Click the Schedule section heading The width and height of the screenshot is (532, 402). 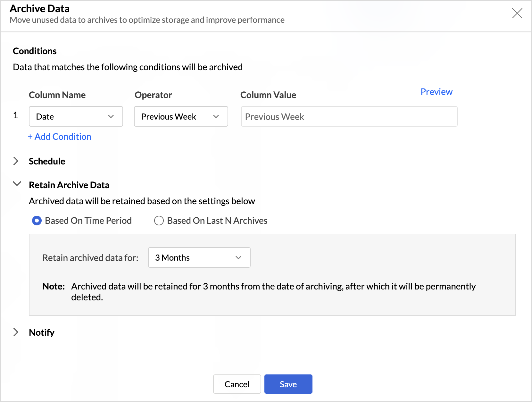(47, 161)
